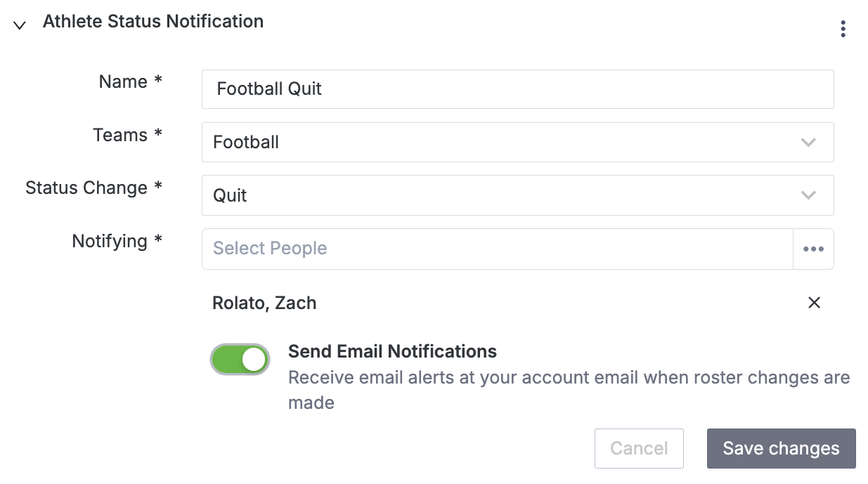
Task: Click the chevron icon on the Teams field
Action: 808,142
